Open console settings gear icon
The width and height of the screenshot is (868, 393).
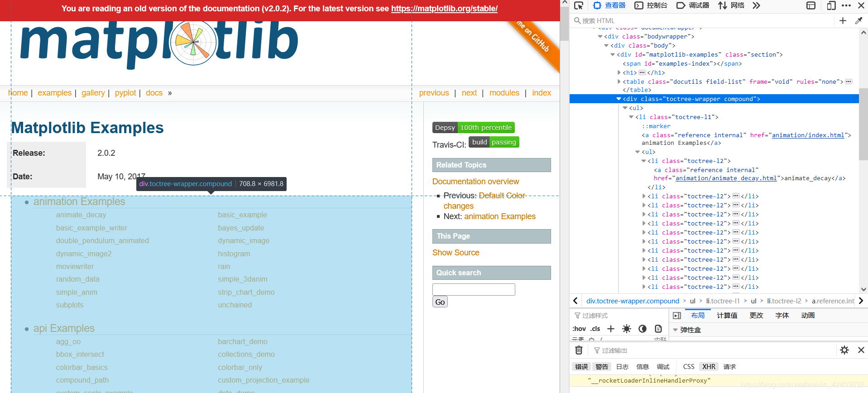coord(844,350)
